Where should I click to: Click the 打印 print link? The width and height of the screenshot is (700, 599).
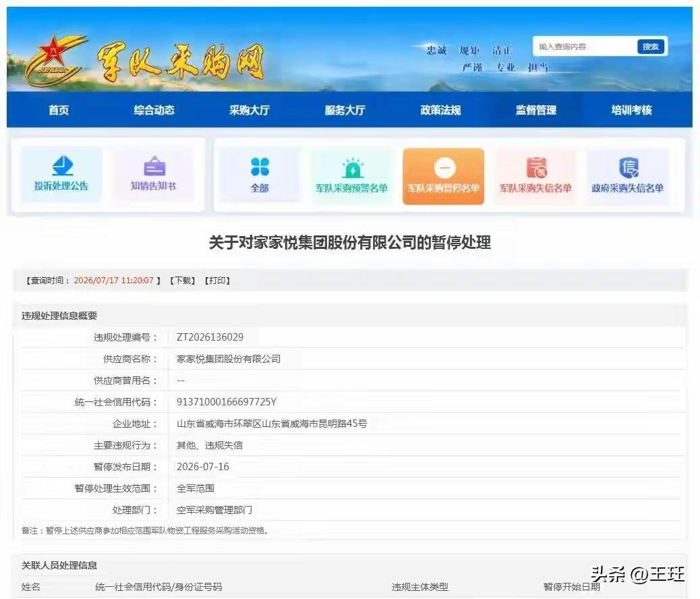click(x=217, y=281)
